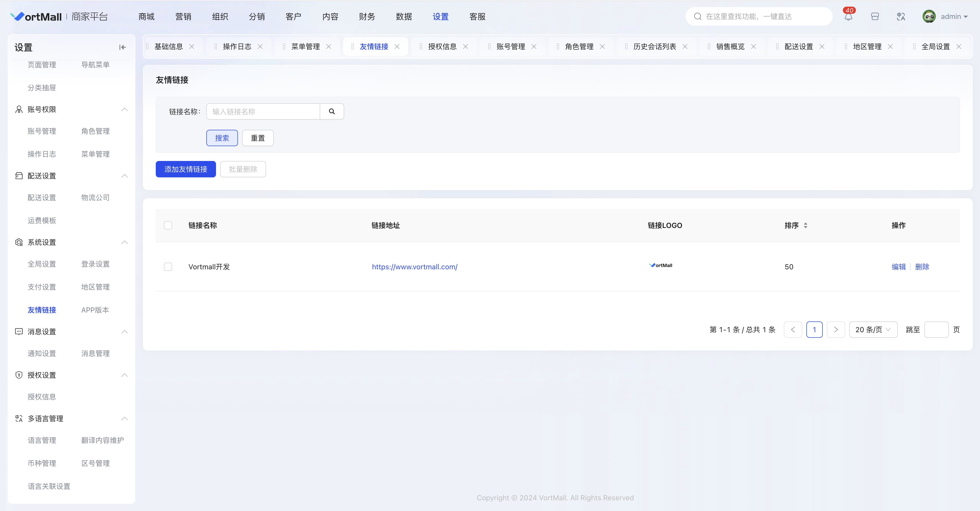This screenshot has width=980, height=511.
Task: Collapse the settings sidebar with arrow icon
Action: [122, 47]
